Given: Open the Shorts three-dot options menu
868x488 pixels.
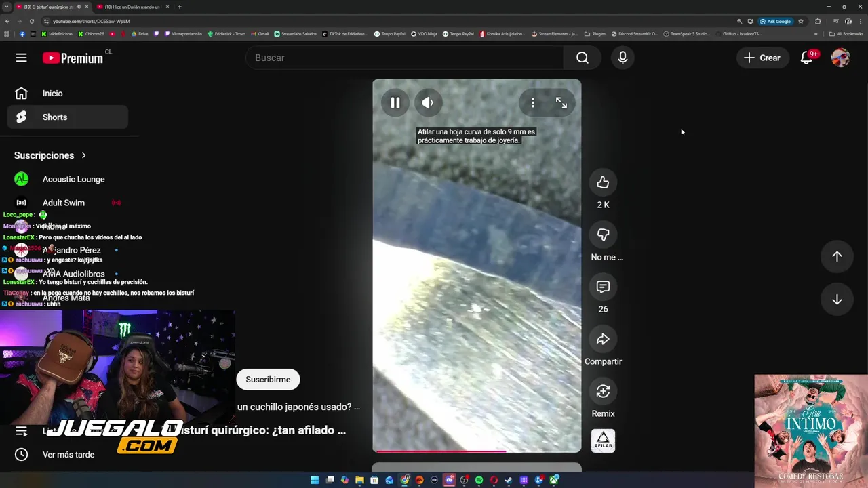Looking at the screenshot, I should click(x=533, y=103).
